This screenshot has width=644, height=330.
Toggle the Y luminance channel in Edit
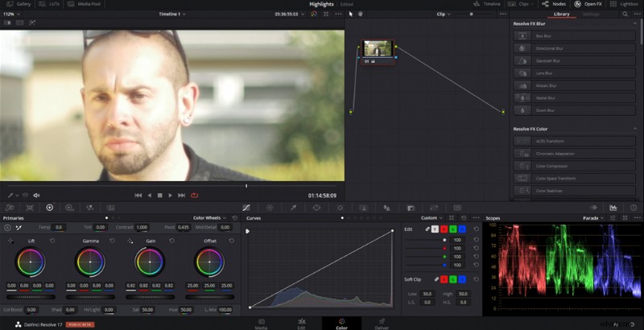[435, 229]
